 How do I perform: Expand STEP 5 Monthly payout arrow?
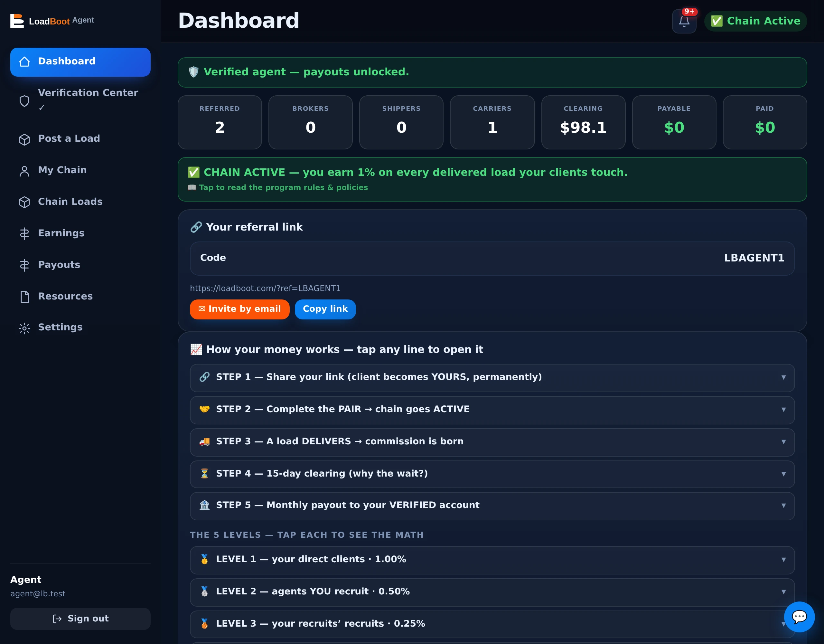tap(784, 506)
